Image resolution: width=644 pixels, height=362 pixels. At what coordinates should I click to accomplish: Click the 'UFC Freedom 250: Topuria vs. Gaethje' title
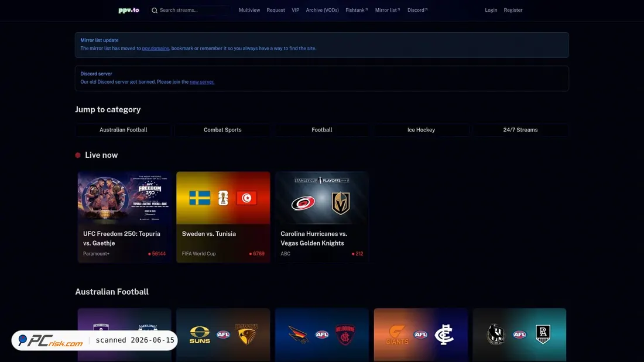pos(122,239)
